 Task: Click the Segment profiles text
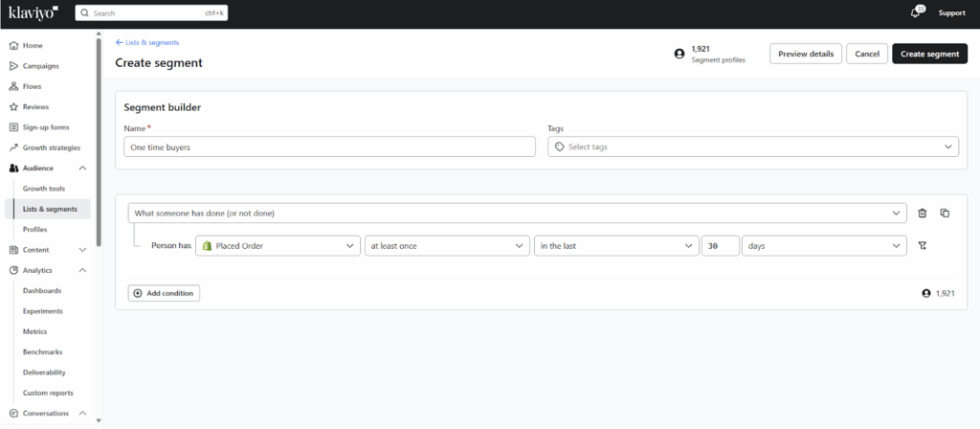pos(718,60)
